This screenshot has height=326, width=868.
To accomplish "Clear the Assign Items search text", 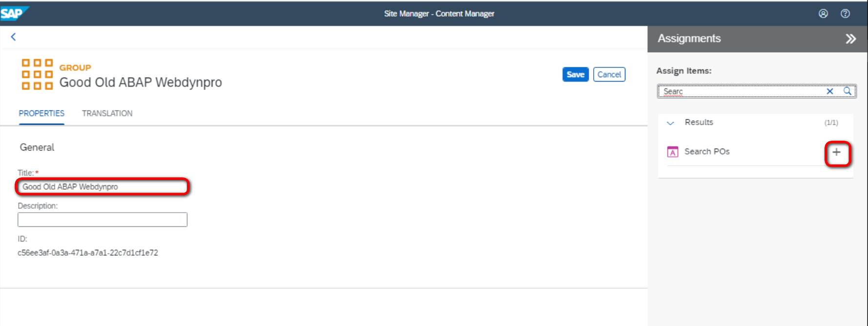I will [x=829, y=91].
